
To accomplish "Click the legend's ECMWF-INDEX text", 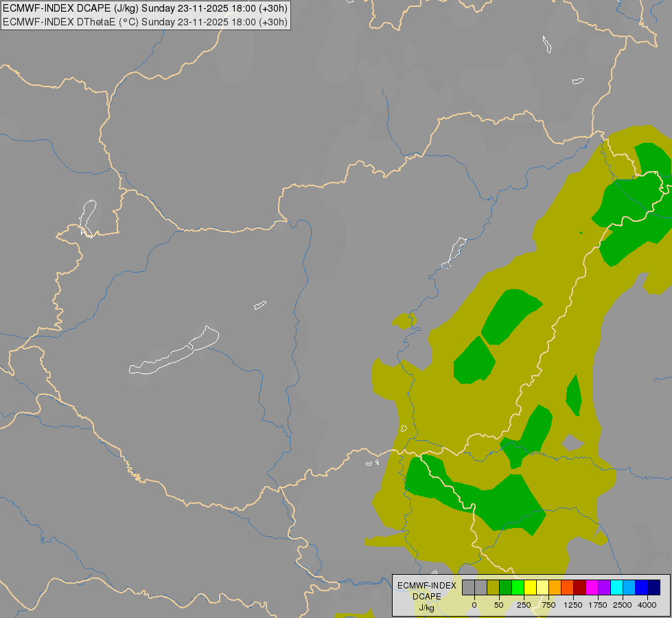I will click(x=426, y=586).
